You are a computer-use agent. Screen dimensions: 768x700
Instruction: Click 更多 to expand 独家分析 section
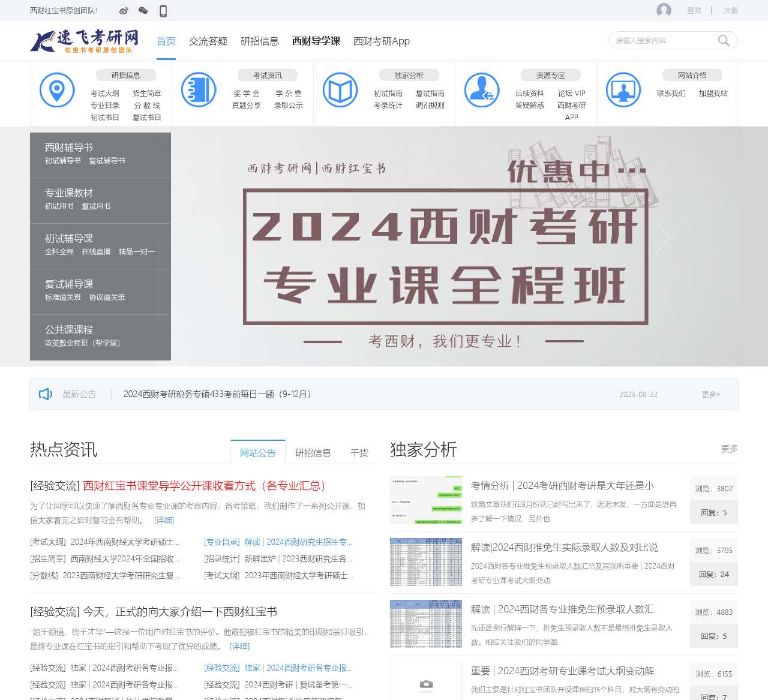(730, 449)
